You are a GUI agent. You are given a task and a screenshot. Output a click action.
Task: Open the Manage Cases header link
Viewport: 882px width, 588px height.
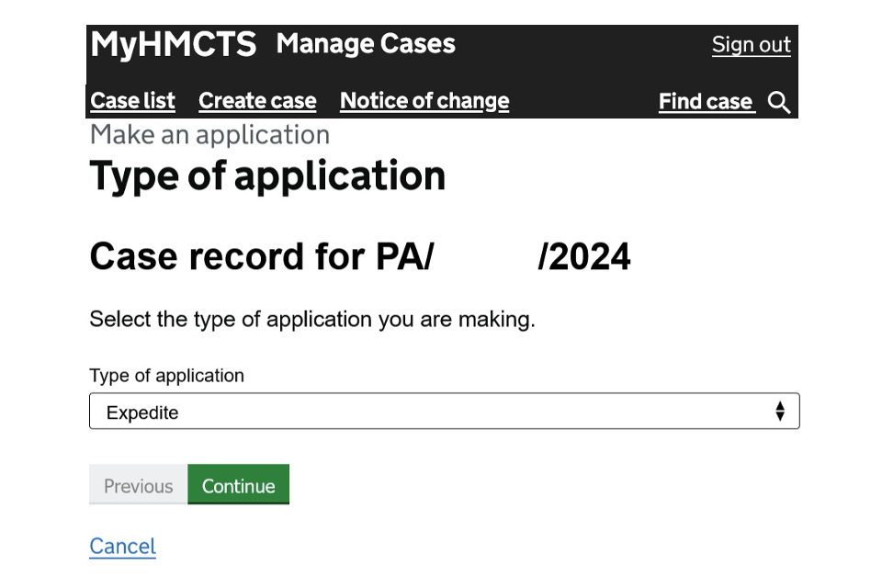coord(366,44)
